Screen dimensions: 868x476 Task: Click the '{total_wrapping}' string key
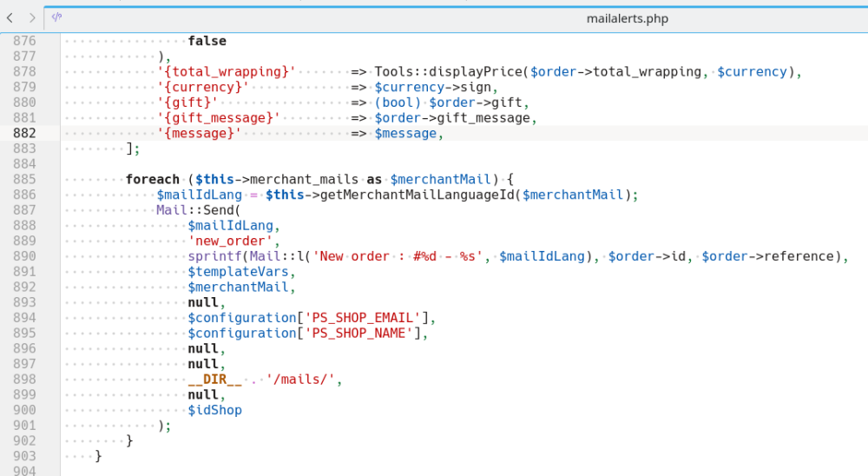pos(226,72)
